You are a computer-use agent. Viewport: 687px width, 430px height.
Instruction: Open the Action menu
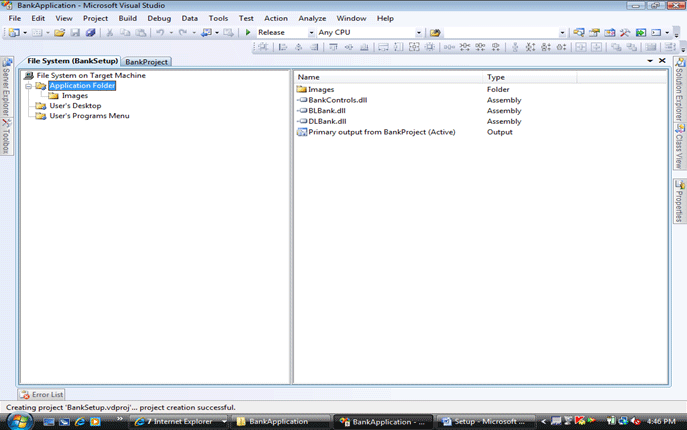[x=276, y=18]
